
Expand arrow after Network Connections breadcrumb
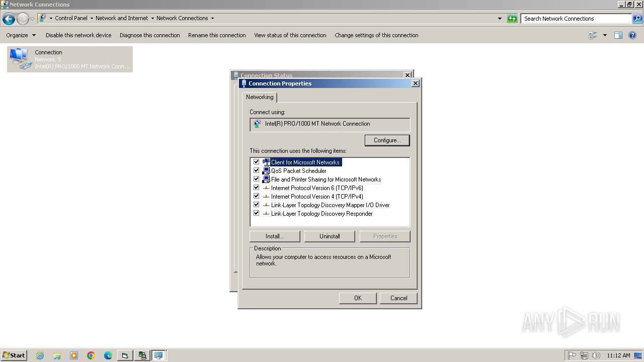pos(212,18)
